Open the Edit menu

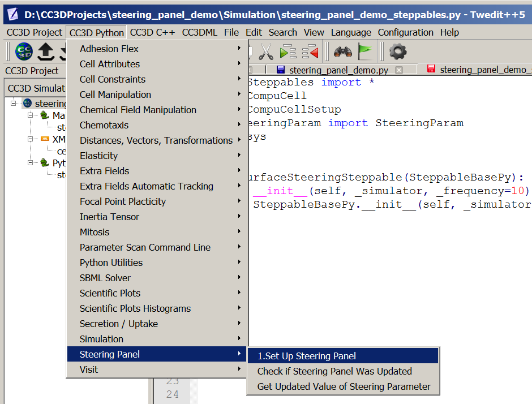(254, 32)
